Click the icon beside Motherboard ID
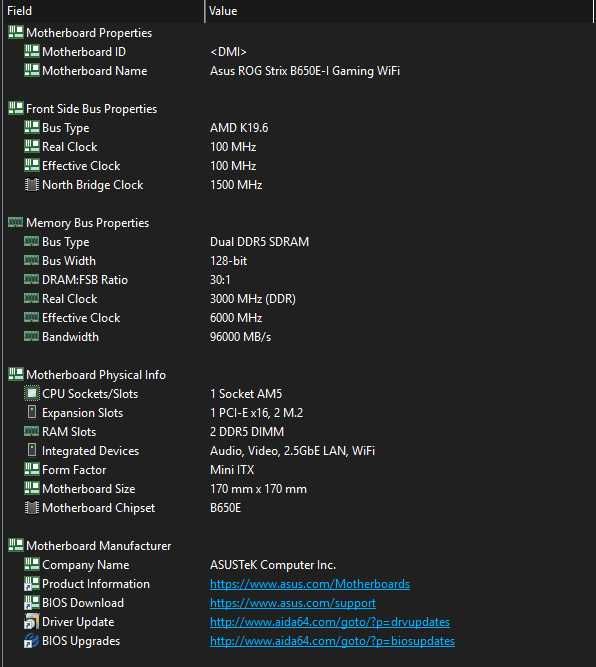 click(31, 51)
